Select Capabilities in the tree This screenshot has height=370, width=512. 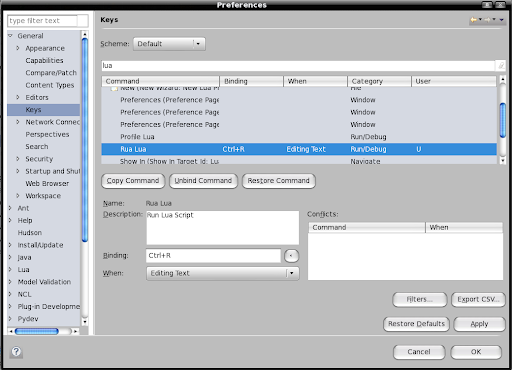[x=44, y=60]
